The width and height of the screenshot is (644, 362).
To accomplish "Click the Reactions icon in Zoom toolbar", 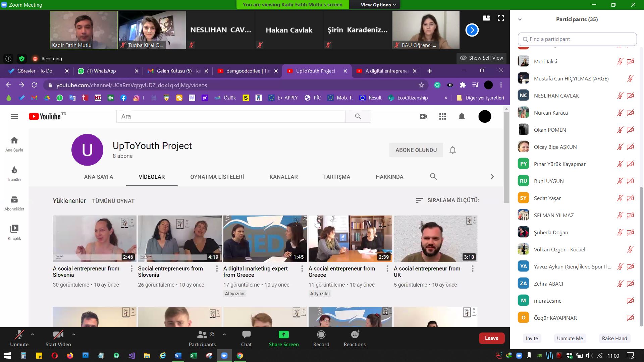I will [x=354, y=338].
